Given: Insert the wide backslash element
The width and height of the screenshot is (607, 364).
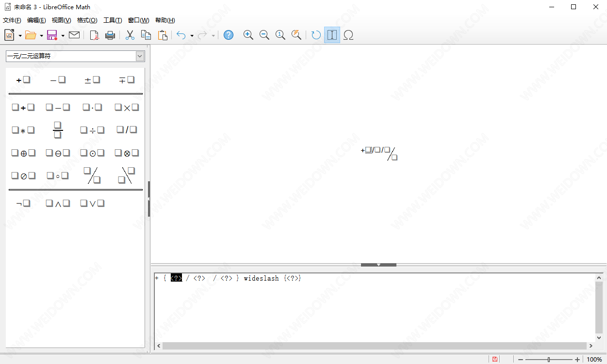Looking at the screenshot, I should pyautogui.click(x=127, y=175).
